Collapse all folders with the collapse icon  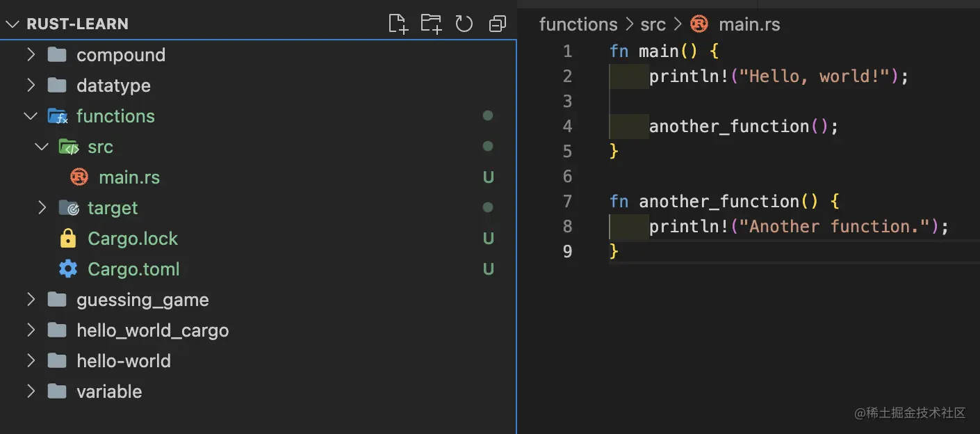tap(498, 24)
